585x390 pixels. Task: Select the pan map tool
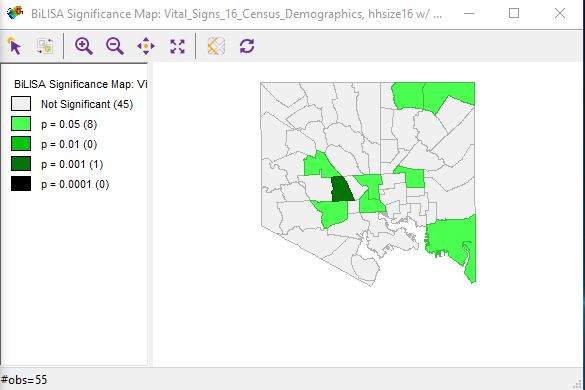click(x=146, y=46)
